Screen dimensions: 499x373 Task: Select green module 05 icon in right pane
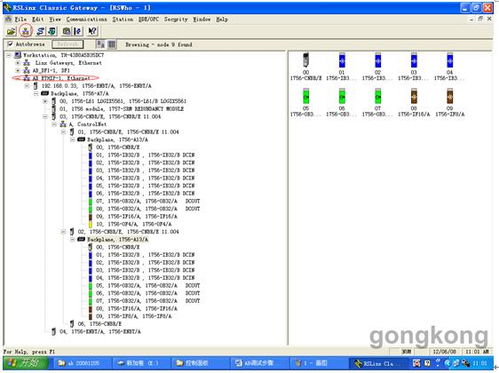[306, 102]
